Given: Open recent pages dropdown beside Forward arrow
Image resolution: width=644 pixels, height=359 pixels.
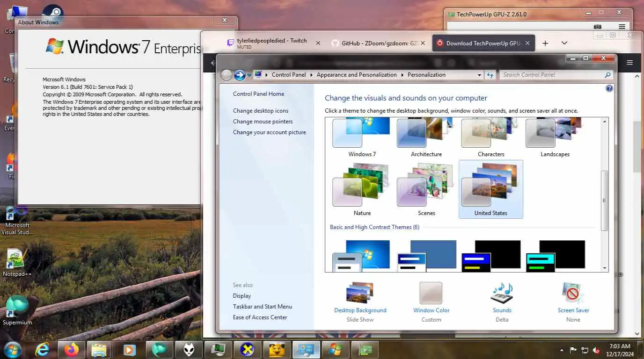Looking at the screenshot, I should [x=249, y=75].
